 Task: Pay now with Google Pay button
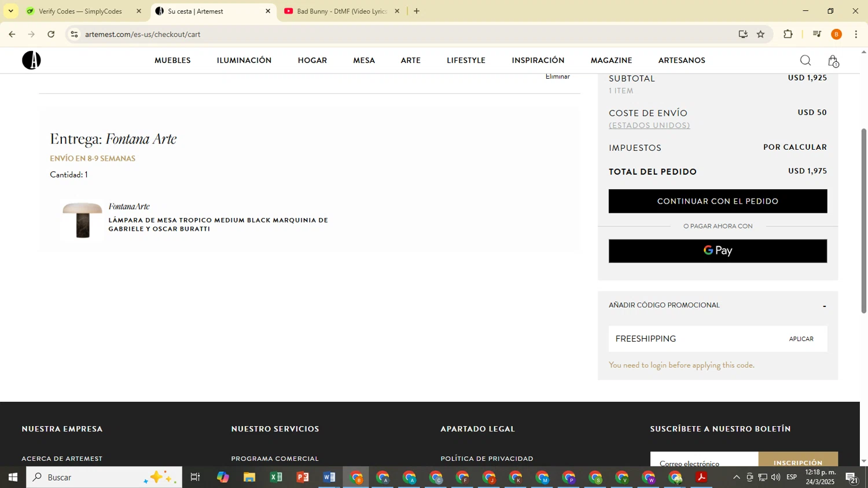[x=718, y=251]
